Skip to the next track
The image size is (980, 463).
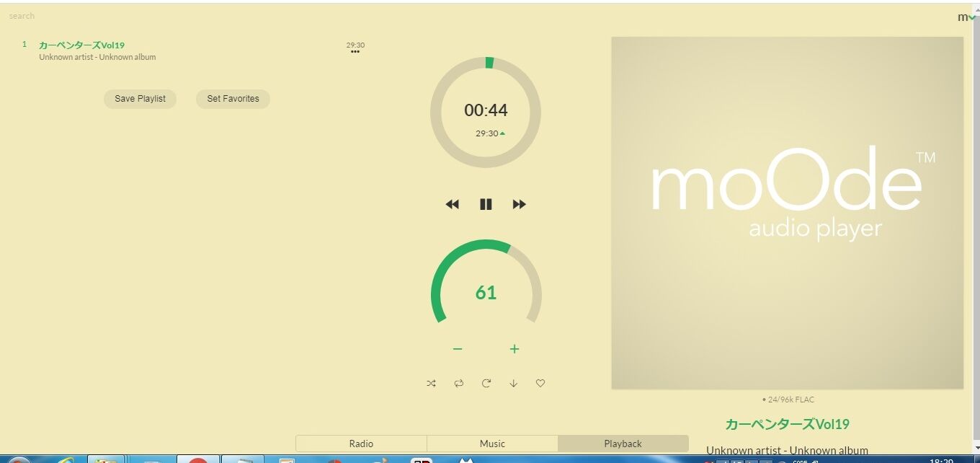coord(519,205)
